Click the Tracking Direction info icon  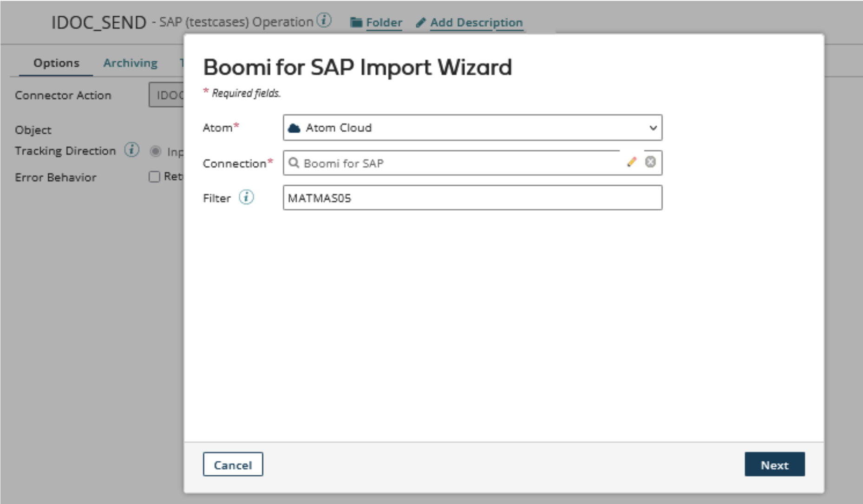[x=132, y=150]
